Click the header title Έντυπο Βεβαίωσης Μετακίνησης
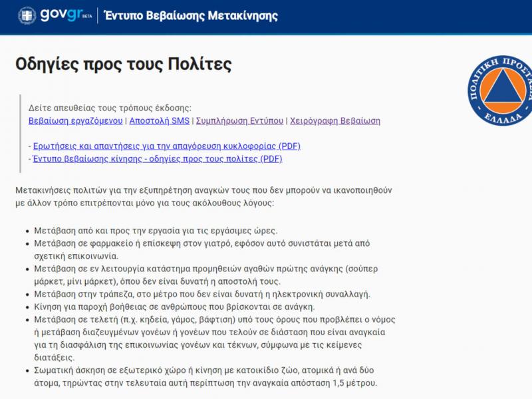This screenshot has width=532, height=399. [190, 15]
